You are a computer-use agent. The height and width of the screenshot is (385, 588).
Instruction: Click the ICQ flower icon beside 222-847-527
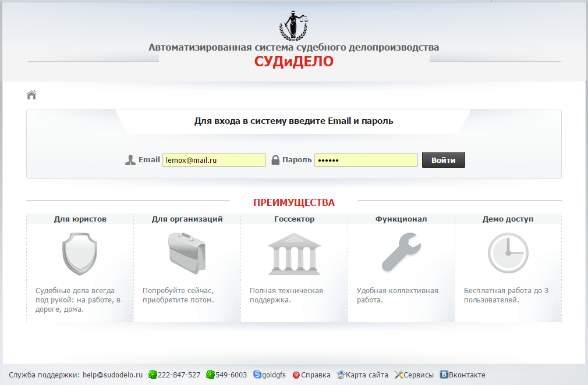pyautogui.click(x=153, y=375)
